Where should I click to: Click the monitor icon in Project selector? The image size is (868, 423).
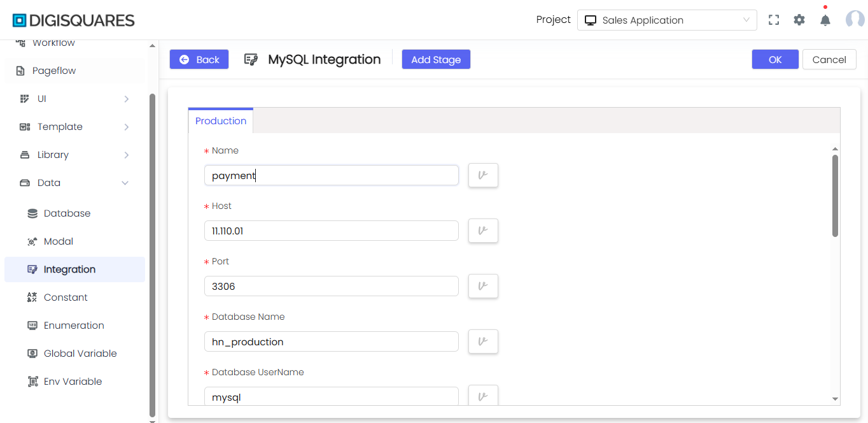click(591, 20)
